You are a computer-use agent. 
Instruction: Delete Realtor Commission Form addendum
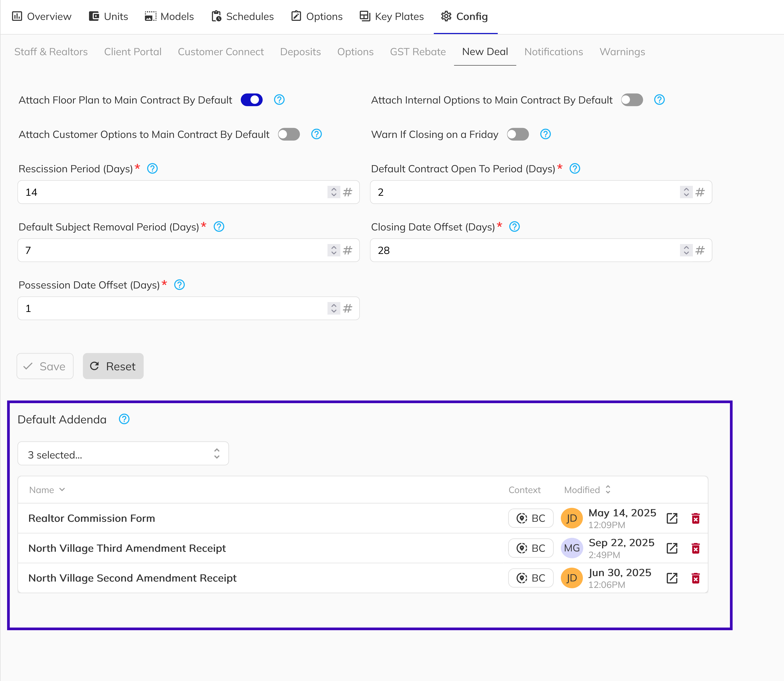coord(696,518)
